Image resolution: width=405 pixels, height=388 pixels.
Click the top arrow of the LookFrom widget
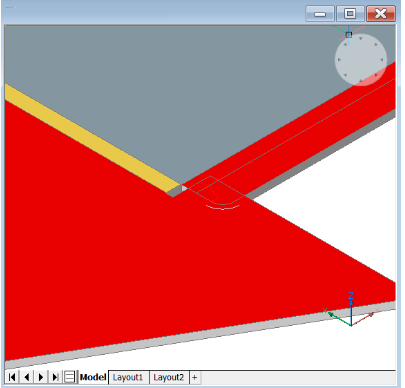click(360, 39)
